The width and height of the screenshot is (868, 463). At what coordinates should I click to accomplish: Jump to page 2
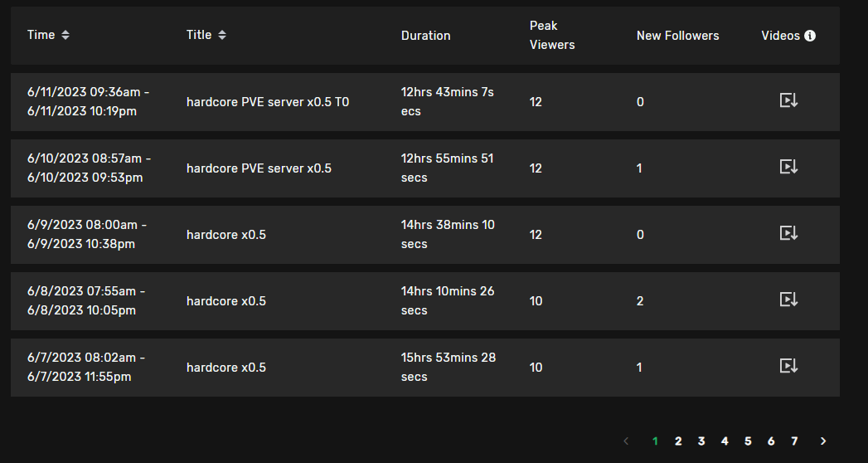point(678,441)
